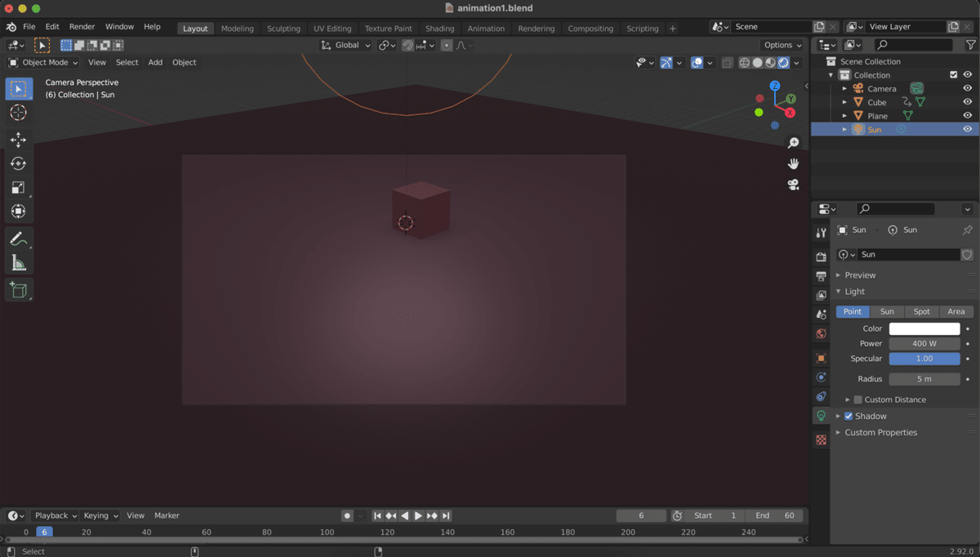Toggle the fake user shield for Sun data

click(x=968, y=255)
